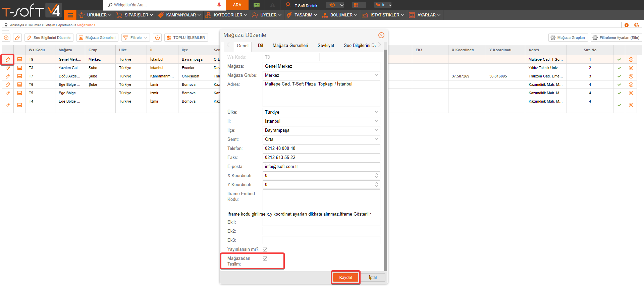The height and width of the screenshot is (289, 644).
Task: Toggle the green active checkmark for row Sıra No 2
Action: click(x=619, y=68)
